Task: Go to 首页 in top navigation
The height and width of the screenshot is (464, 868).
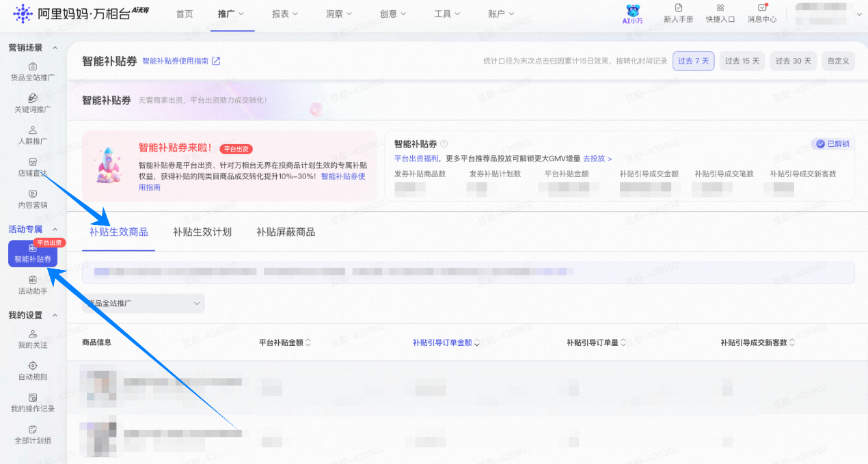Action: [185, 14]
